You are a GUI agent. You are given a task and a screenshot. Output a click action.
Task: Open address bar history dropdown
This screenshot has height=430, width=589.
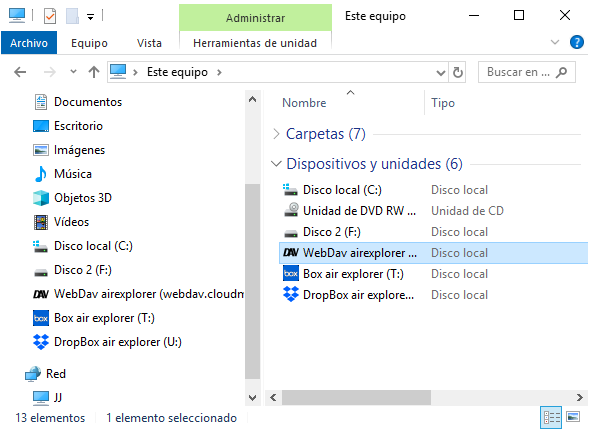441,72
